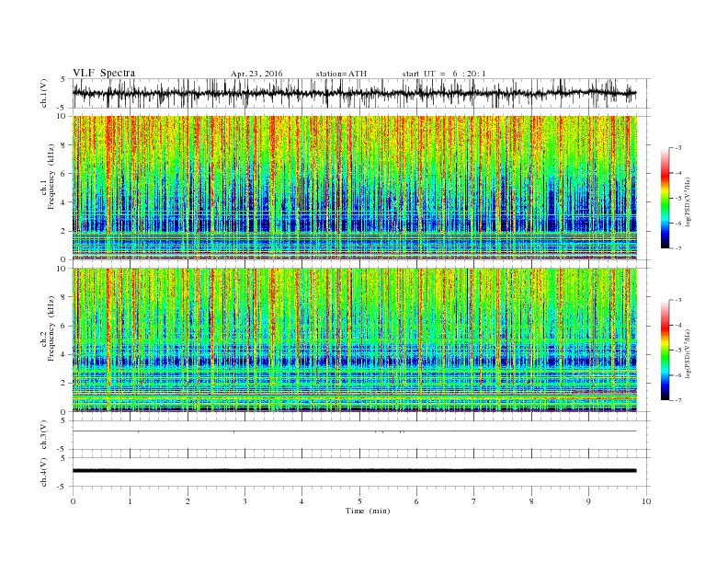Click the 'ch.1(V)' waveform axis label
728x563 pixels.
coord(43,93)
